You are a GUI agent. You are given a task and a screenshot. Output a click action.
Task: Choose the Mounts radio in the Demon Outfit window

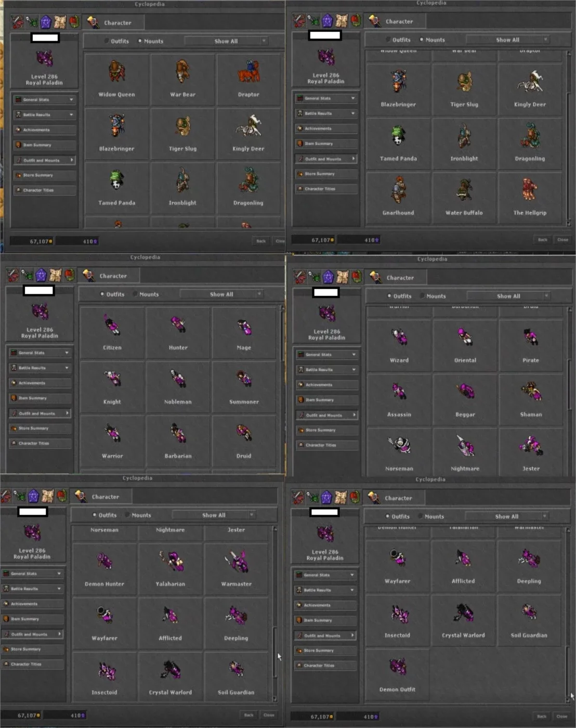point(431,516)
